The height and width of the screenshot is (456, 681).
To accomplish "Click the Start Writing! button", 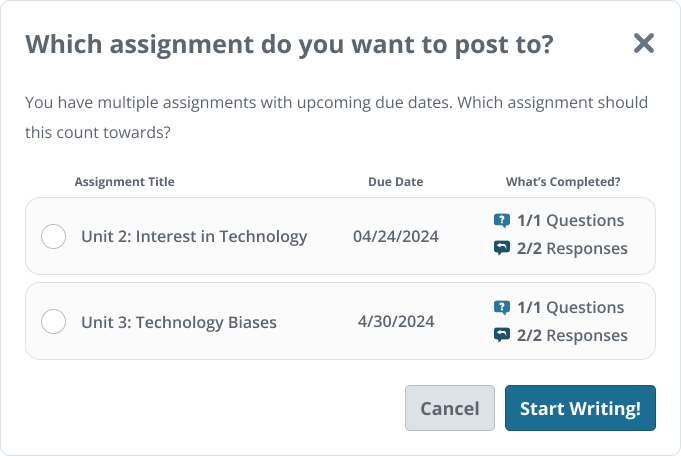I will pyautogui.click(x=580, y=408).
